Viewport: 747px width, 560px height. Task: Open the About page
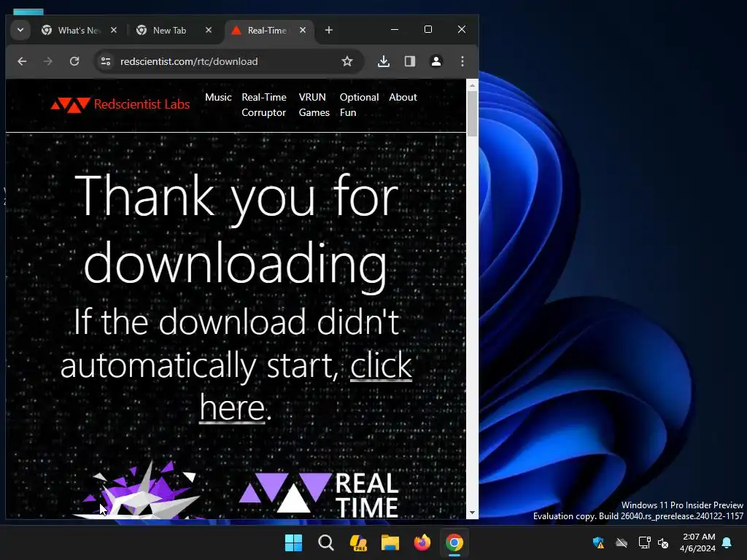(403, 97)
